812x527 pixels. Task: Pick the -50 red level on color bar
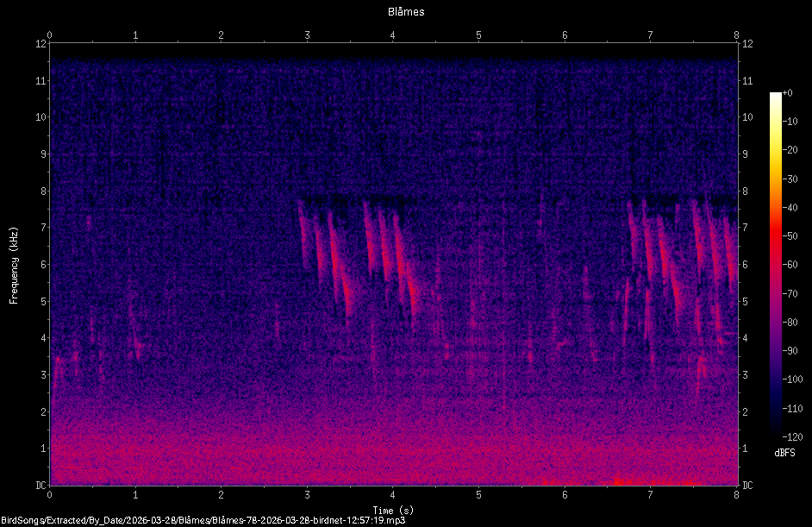775,236
